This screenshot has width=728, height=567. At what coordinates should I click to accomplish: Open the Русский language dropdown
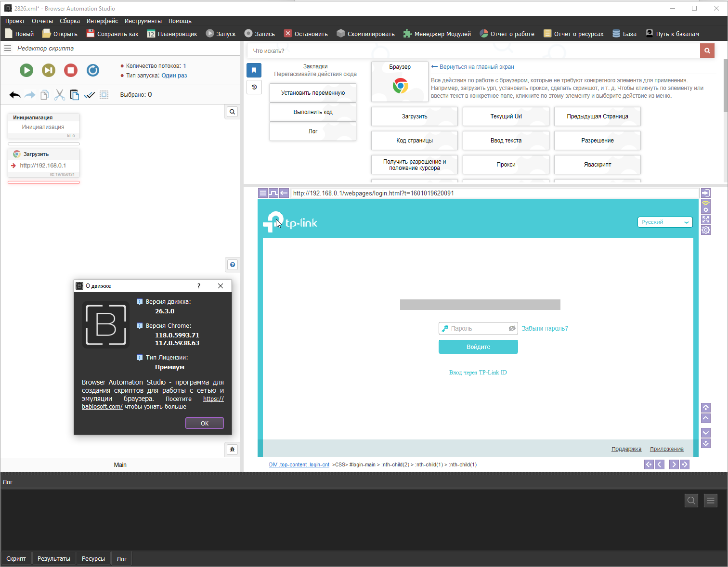tap(665, 222)
